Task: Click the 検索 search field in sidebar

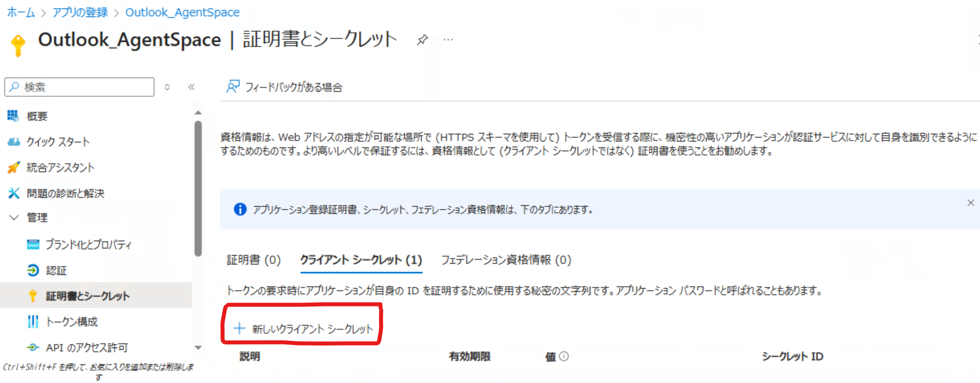Action: (x=79, y=87)
